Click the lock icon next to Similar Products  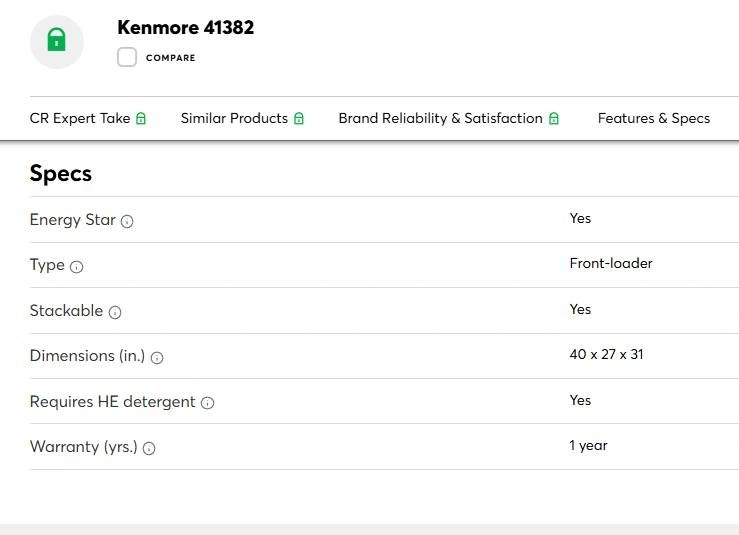click(x=298, y=119)
